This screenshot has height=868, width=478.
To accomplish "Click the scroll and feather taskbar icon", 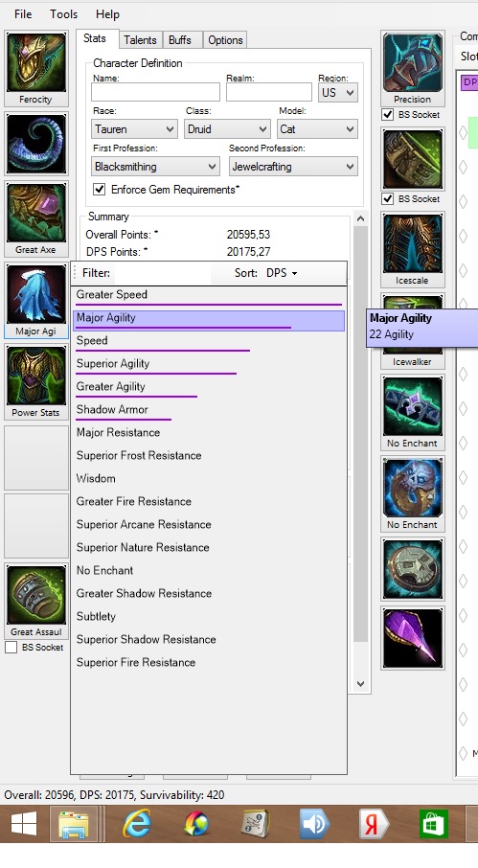I will coord(256,824).
